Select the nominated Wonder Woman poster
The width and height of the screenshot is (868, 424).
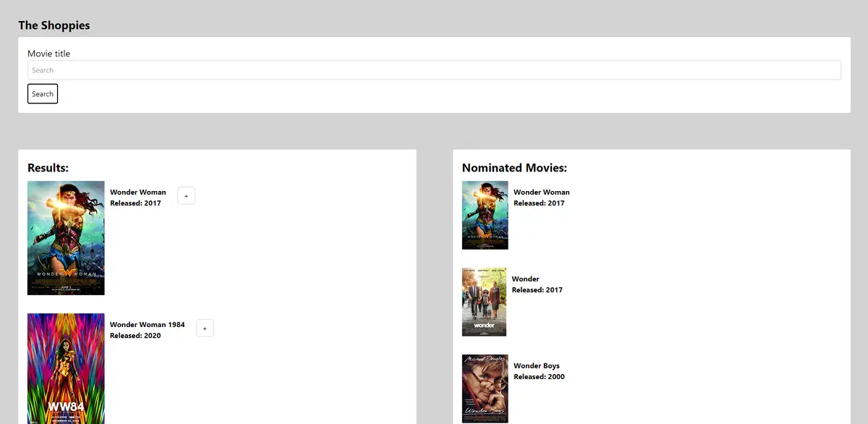[485, 215]
